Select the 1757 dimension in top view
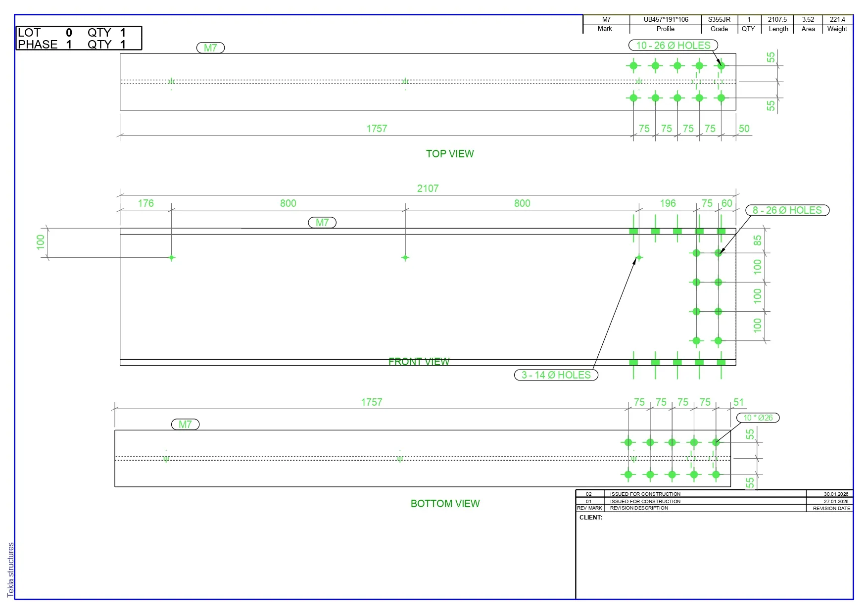 click(x=377, y=129)
